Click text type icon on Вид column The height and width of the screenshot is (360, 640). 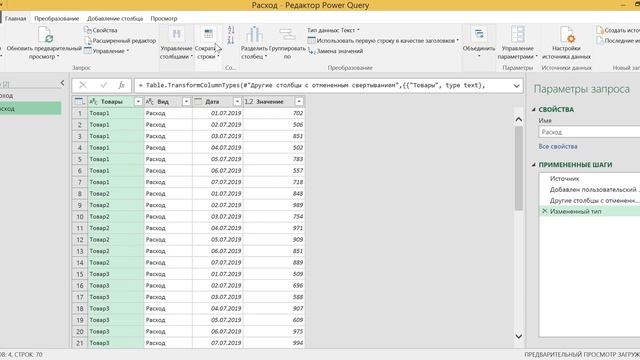coord(150,102)
